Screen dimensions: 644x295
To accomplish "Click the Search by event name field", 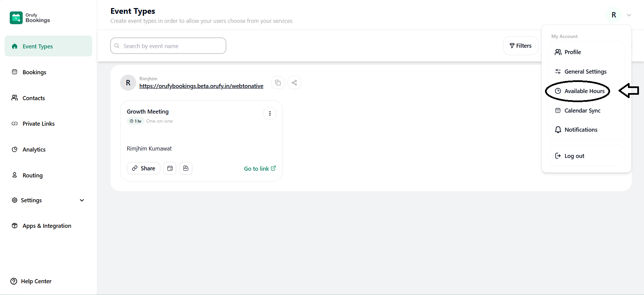I will (x=168, y=46).
